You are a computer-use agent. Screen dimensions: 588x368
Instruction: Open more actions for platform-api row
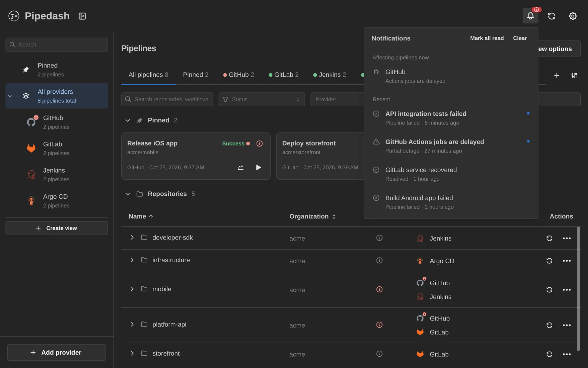tap(567, 325)
